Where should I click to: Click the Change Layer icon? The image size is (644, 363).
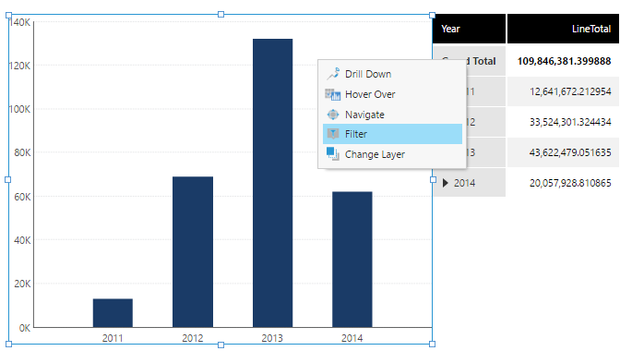333,154
